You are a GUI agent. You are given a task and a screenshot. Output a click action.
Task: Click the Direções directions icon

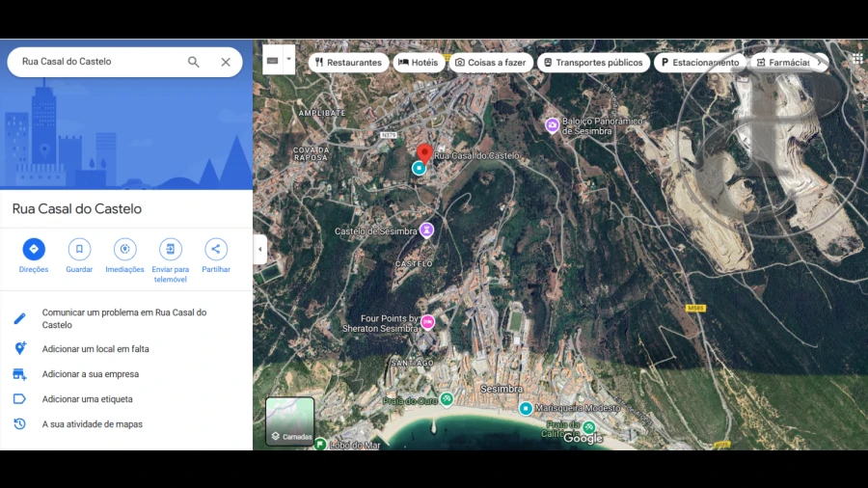tap(34, 249)
